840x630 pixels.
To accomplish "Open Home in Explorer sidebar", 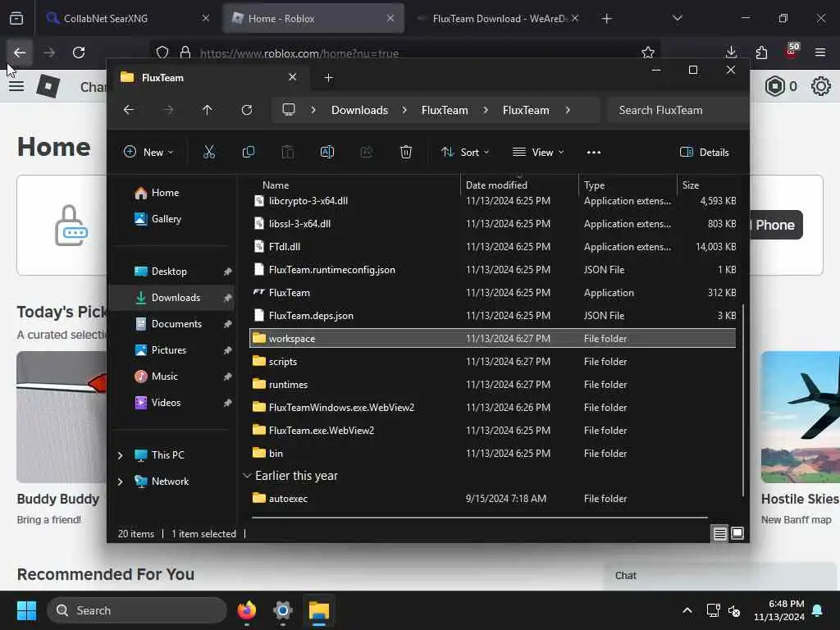I will tap(171, 192).
